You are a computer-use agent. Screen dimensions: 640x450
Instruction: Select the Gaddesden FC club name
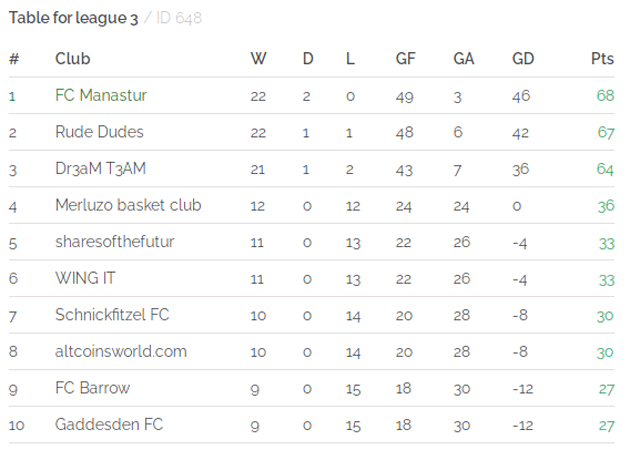[x=109, y=424]
